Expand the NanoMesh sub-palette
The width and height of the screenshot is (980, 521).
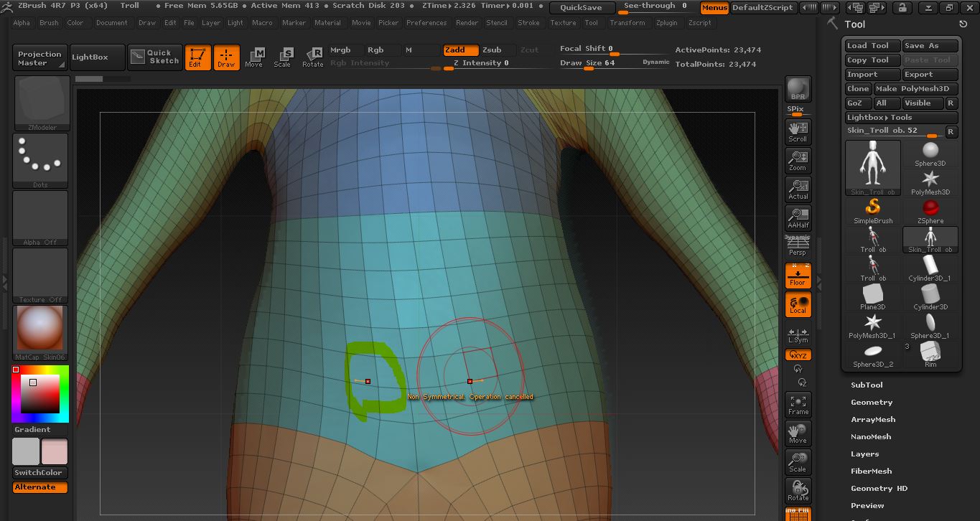pyautogui.click(x=871, y=437)
